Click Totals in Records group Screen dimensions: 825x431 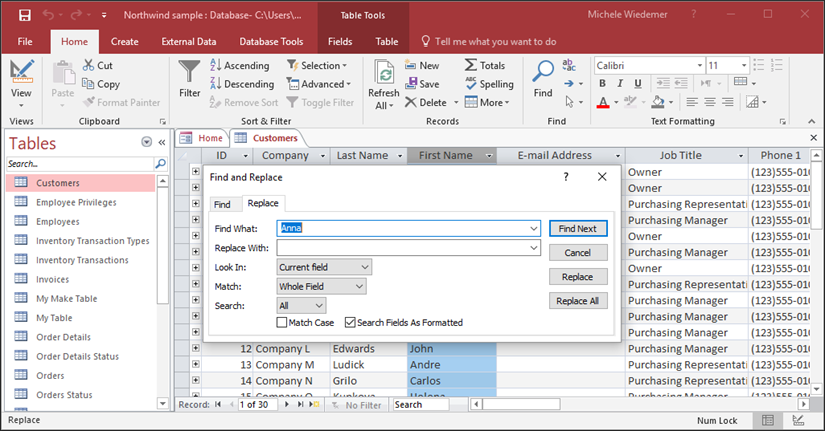(x=485, y=65)
